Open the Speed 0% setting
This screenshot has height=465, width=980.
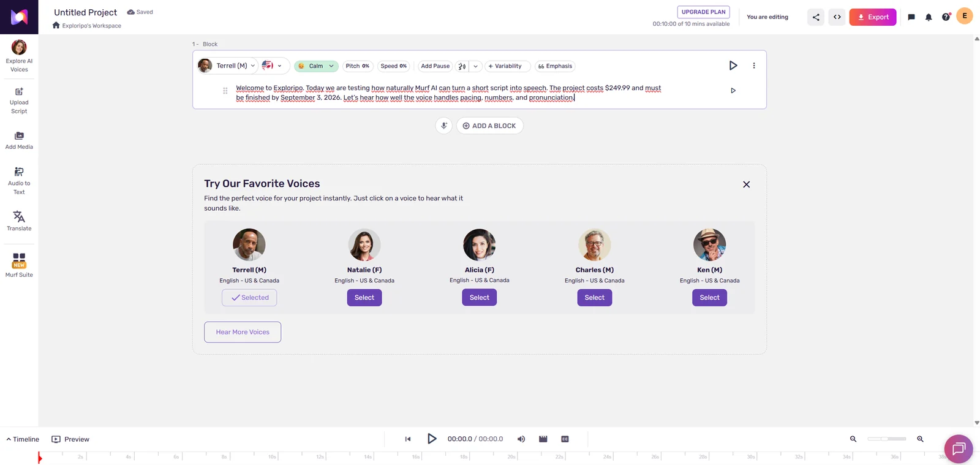pos(393,66)
